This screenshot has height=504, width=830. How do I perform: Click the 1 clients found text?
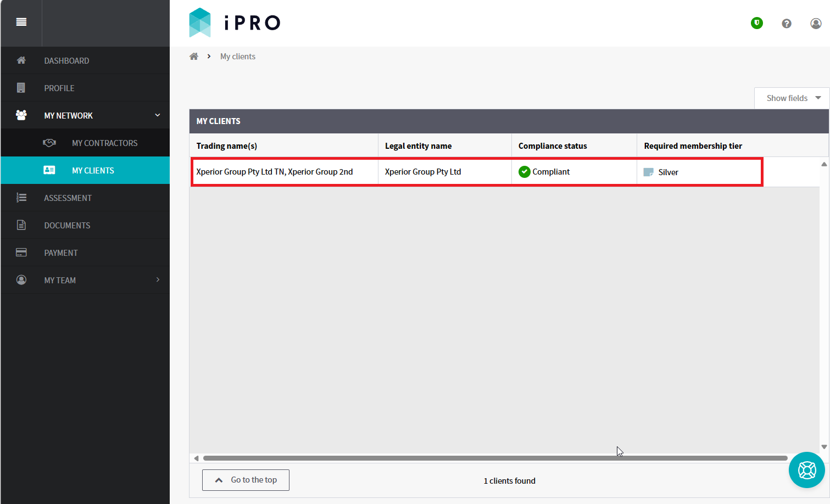coord(510,481)
